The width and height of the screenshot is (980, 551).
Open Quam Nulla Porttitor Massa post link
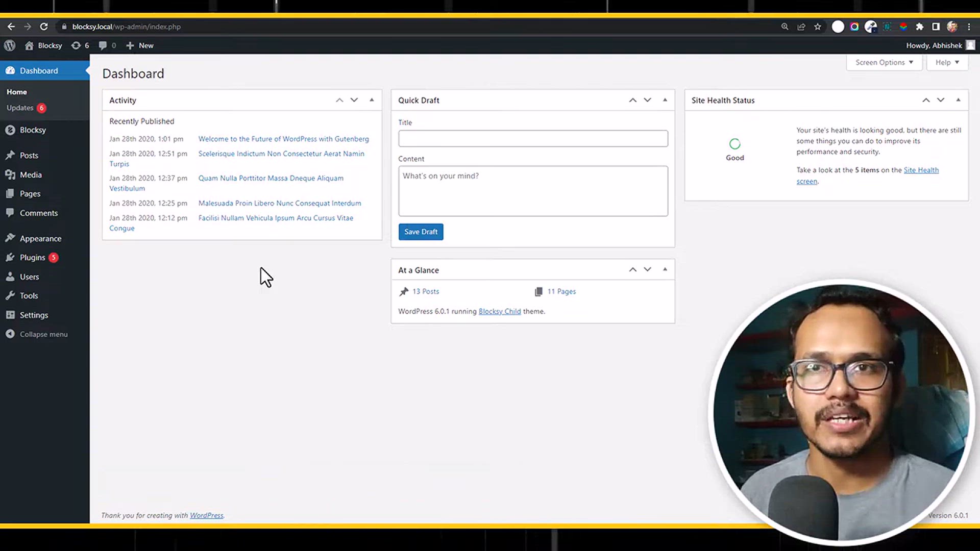[x=271, y=178]
